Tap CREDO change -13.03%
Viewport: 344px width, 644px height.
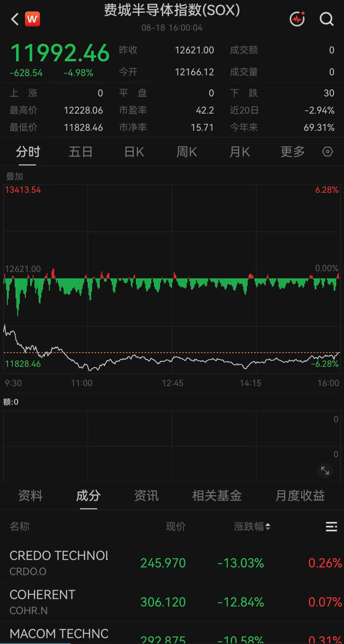click(x=241, y=563)
